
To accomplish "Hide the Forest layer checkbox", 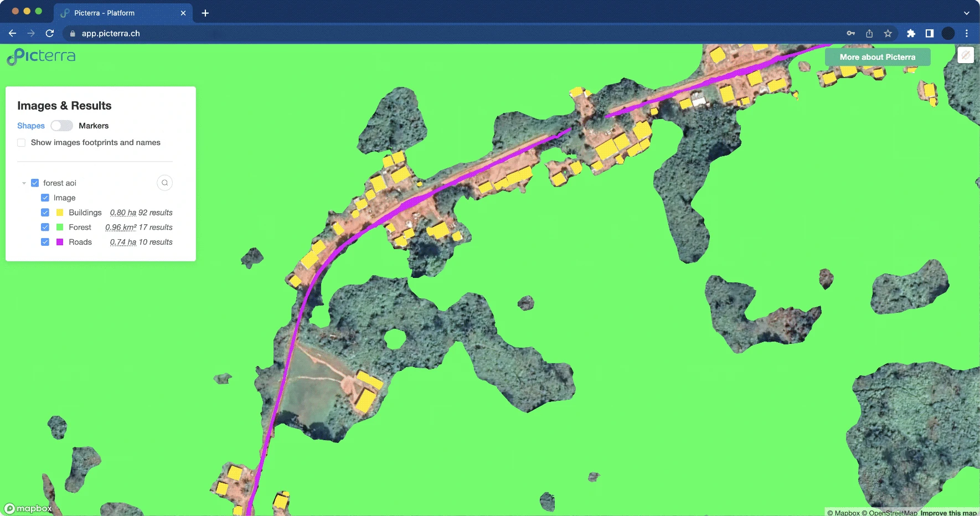I will coord(45,227).
